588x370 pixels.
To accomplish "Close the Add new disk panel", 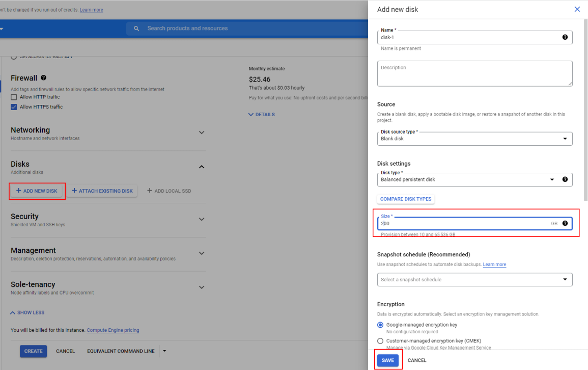I will click(577, 9).
